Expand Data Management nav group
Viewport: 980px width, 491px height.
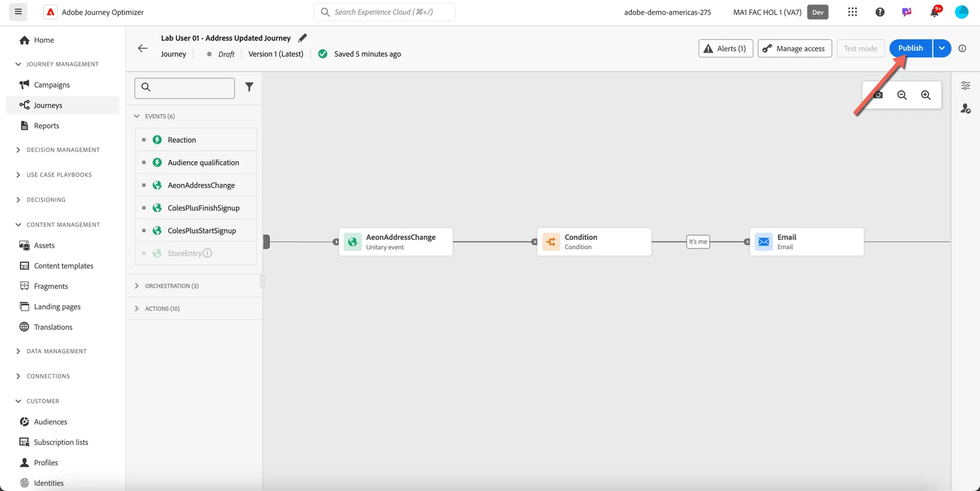coord(18,351)
